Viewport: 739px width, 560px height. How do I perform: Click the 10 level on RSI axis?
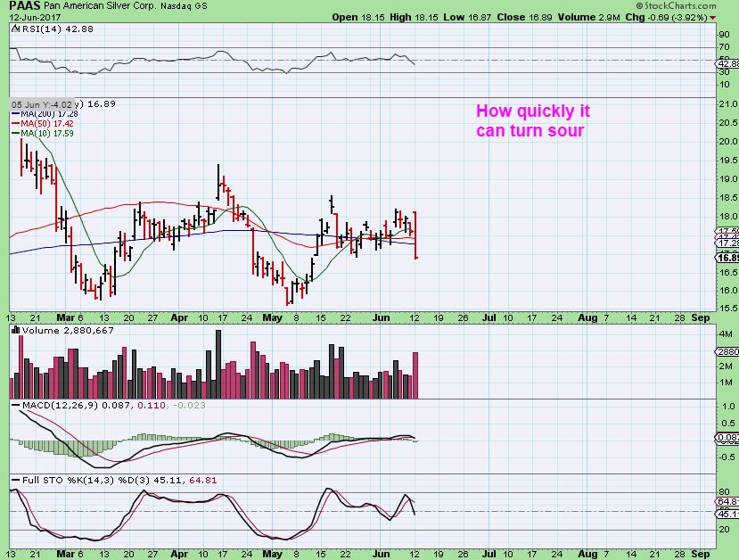point(725,85)
